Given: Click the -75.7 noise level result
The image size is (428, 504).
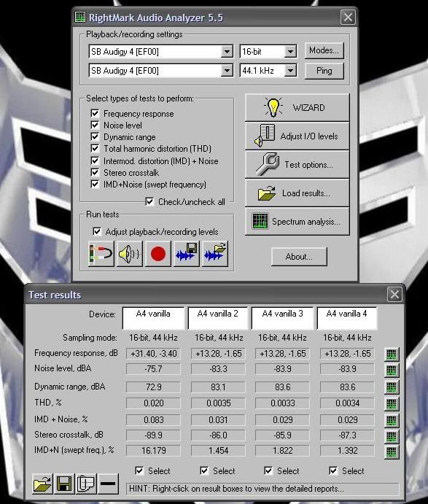Looking at the screenshot, I should tap(154, 368).
